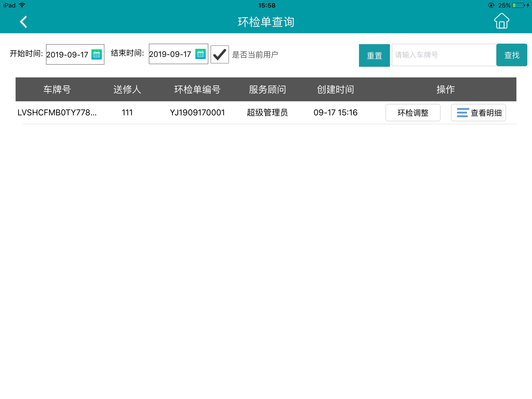Tap the battery indicator icon

[519, 5]
